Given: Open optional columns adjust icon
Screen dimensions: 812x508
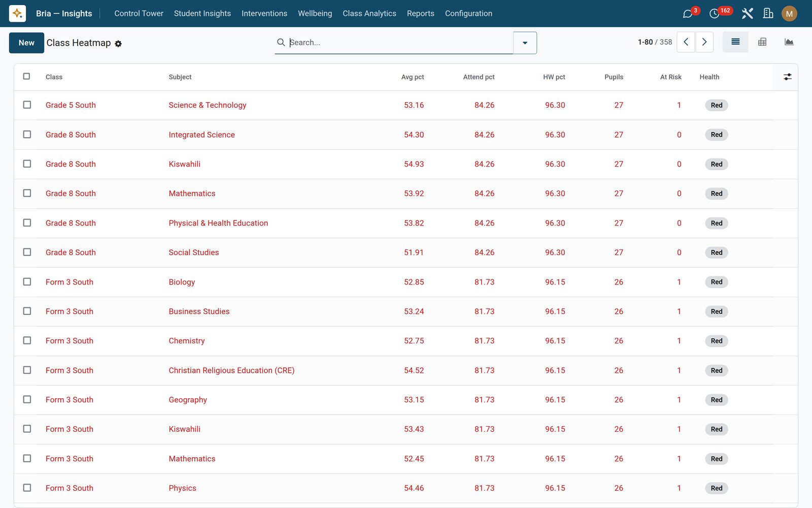Looking at the screenshot, I should pos(787,77).
